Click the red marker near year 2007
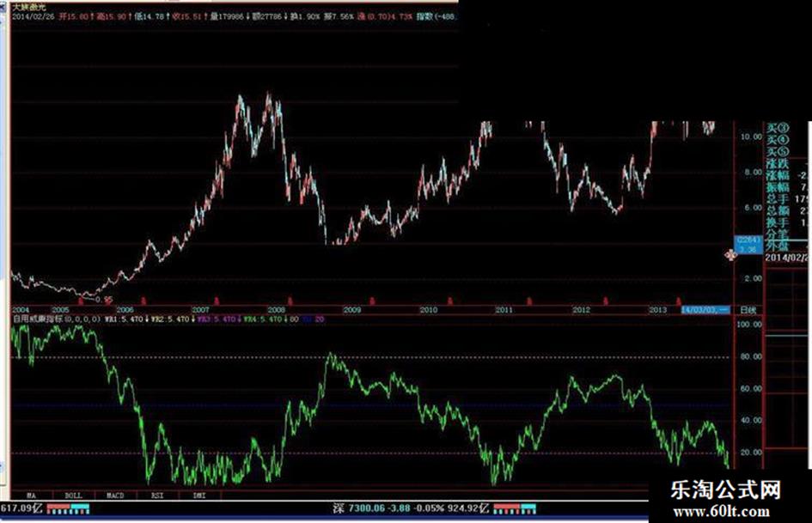Screen dimensions: 812x523 217,301
